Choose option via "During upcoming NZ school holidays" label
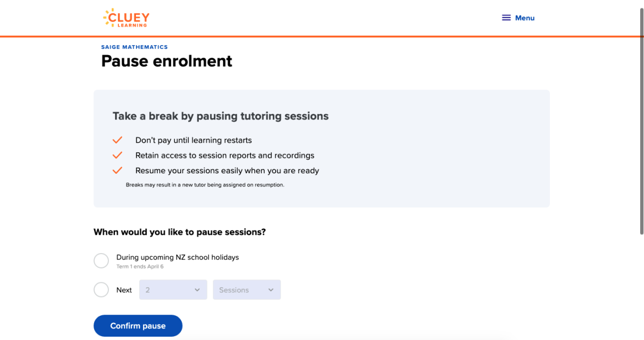Screen dimensions: 644x340 click(x=177, y=257)
